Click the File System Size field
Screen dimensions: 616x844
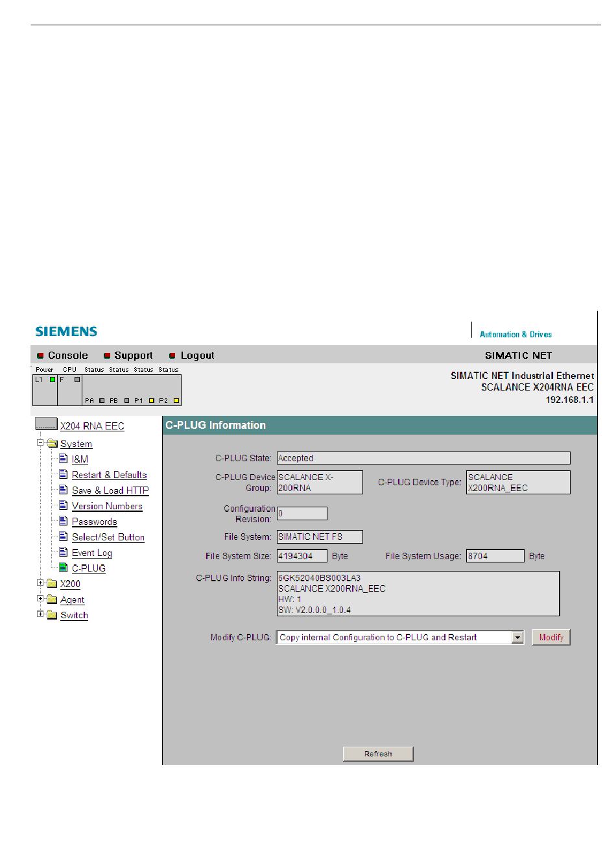[302, 556]
